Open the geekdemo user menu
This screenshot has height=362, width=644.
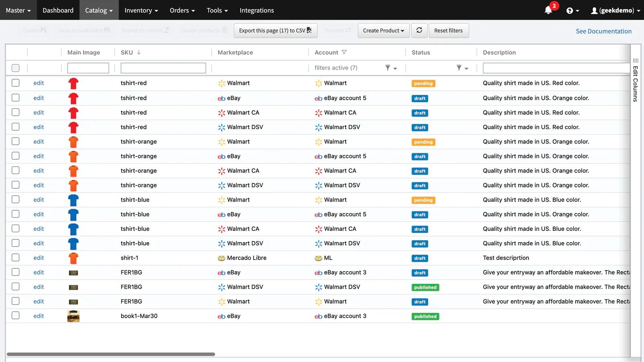pos(615,10)
